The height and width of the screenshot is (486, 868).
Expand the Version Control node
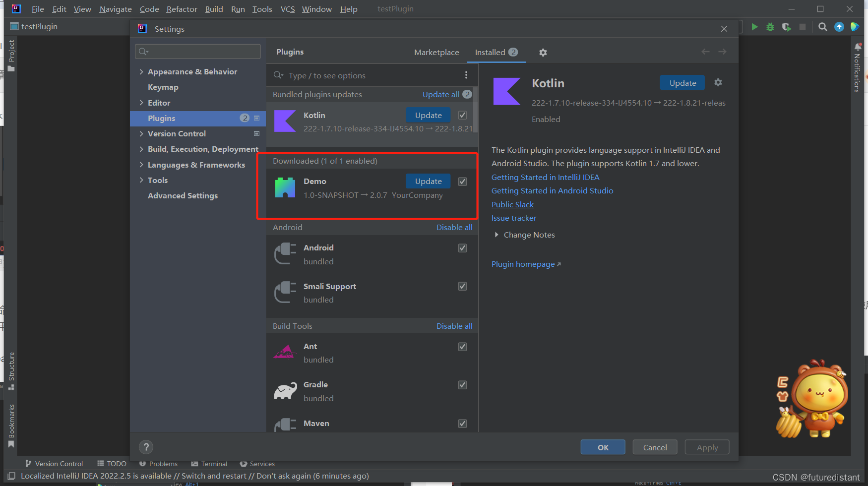click(141, 133)
